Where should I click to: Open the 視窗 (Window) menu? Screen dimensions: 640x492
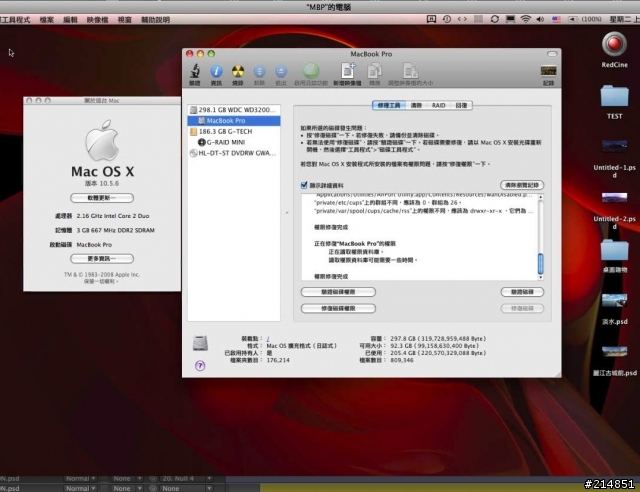124,20
